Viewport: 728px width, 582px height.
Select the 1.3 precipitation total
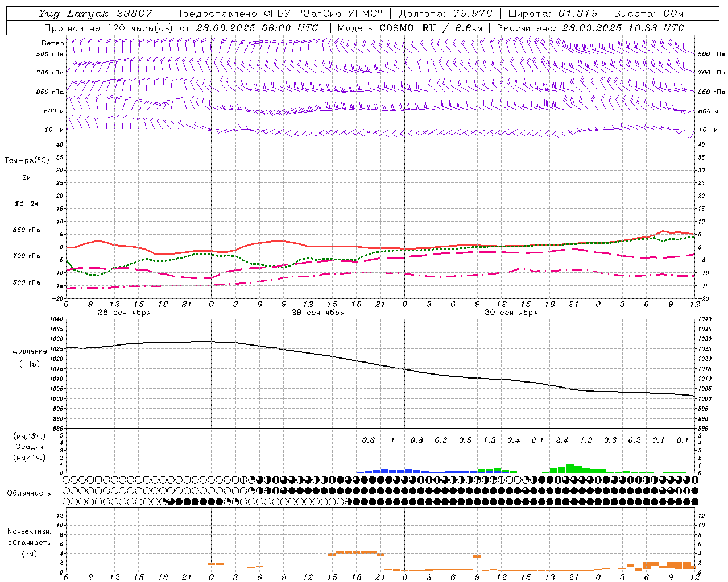489,440
